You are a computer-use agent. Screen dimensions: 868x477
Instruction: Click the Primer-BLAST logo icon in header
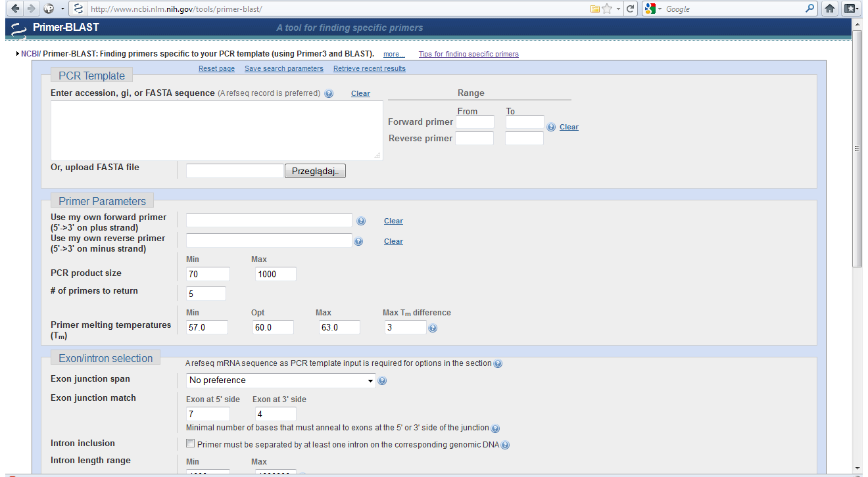20,28
